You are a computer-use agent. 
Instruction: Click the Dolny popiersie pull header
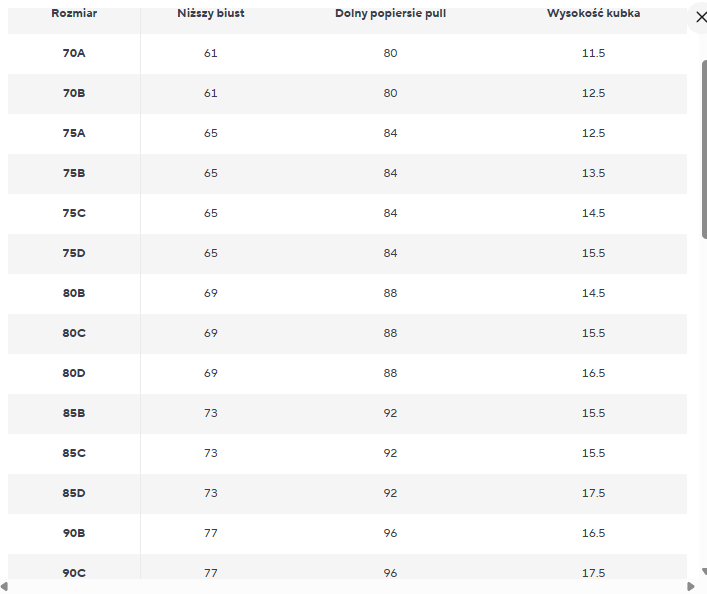390,14
